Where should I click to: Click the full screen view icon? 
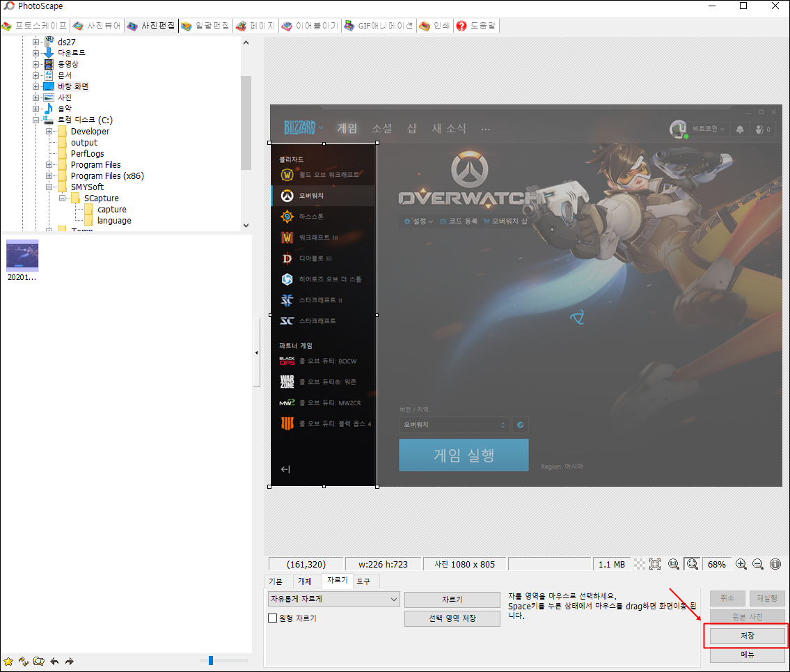coord(655,564)
